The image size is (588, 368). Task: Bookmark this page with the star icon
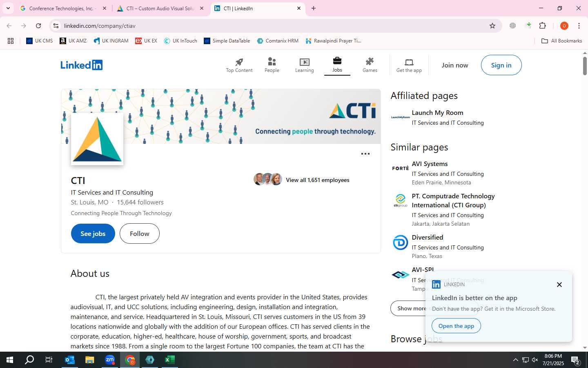[492, 26]
